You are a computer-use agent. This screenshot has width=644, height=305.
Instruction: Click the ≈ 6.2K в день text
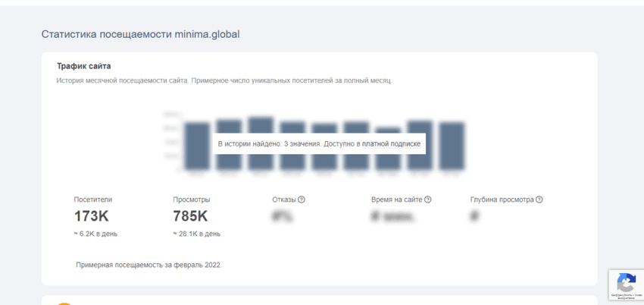coord(95,234)
